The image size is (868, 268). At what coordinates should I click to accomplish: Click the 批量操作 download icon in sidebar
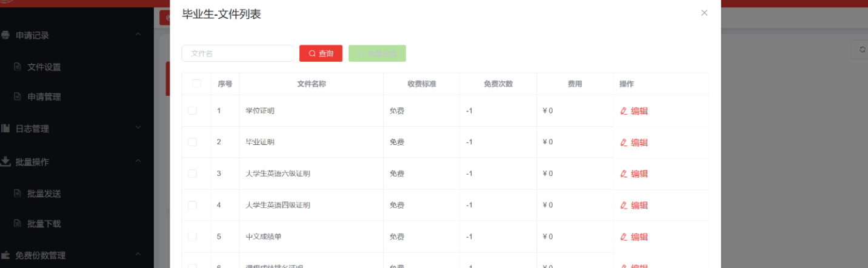(5, 161)
